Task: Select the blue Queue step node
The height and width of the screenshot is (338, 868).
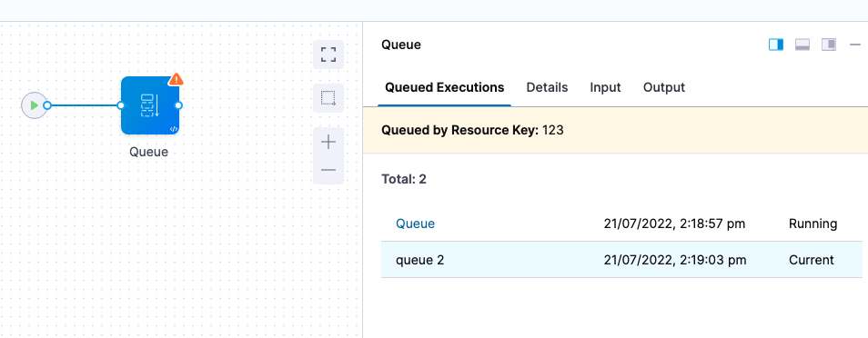Action: [x=149, y=105]
